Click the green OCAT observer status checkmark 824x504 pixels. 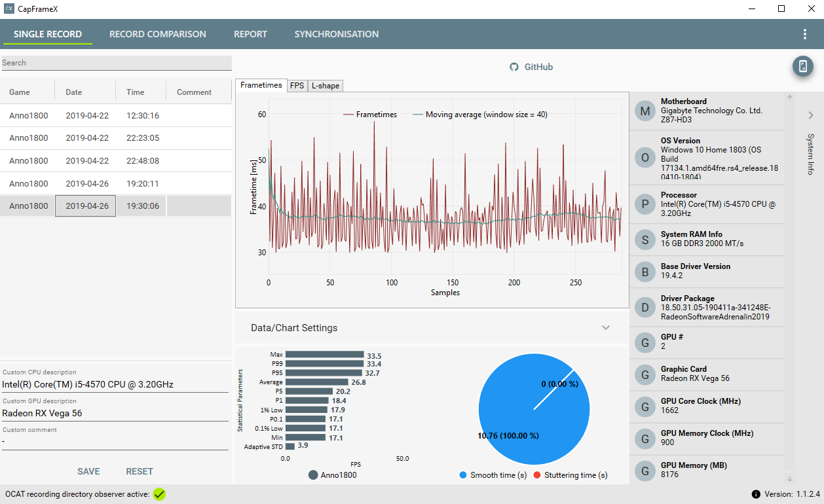[159, 494]
